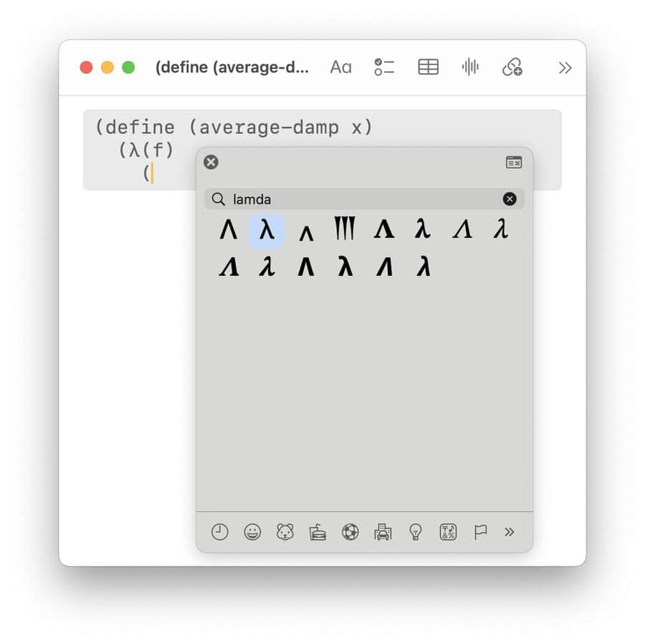Viewport: 645px width, 644px height.
Task: Close the character picker popup
Action: (x=211, y=162)
